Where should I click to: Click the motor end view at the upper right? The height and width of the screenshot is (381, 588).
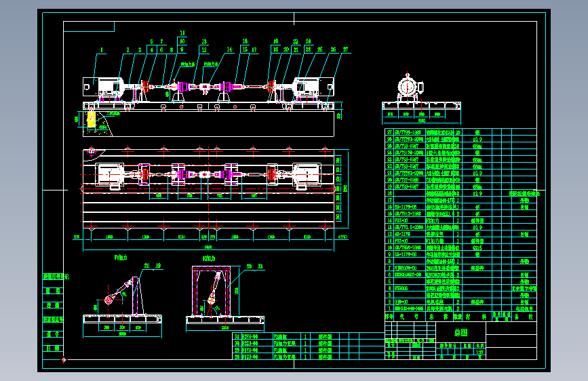click(410, 87)
